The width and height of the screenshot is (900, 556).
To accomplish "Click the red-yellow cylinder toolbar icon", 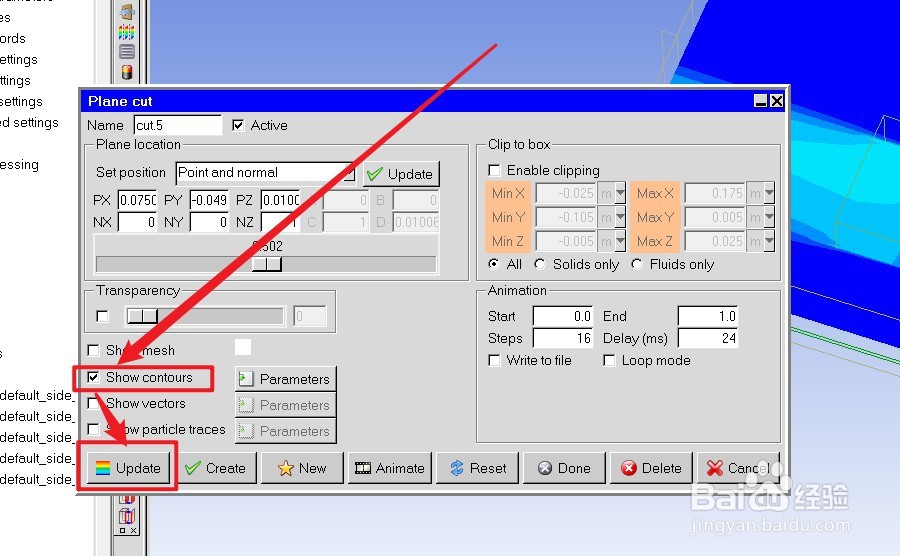I will 127,72.
